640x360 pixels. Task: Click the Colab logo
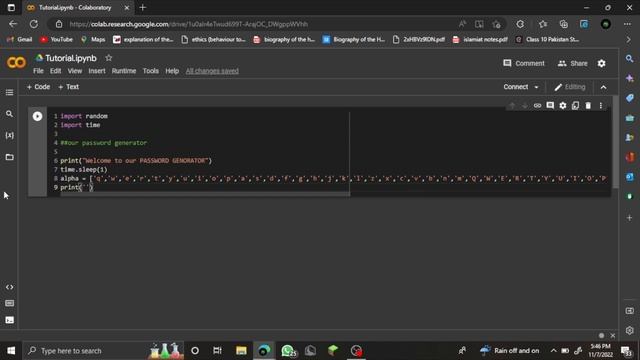16,62
